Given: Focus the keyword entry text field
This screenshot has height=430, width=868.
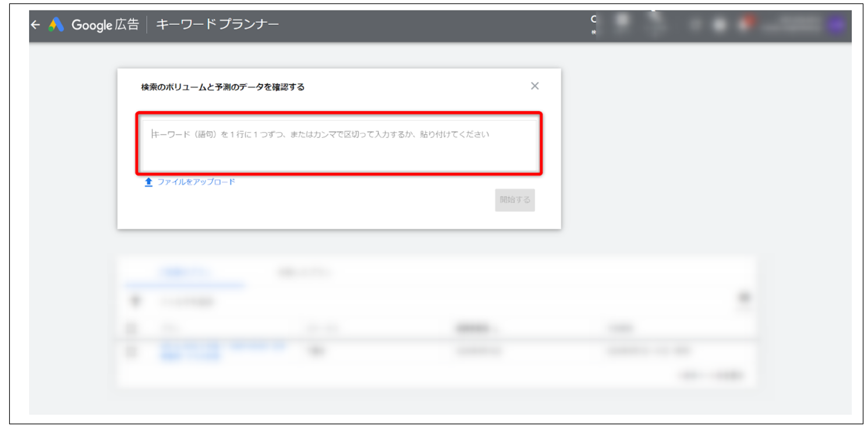Looking at the screenshot, I should tap(339, 145).
